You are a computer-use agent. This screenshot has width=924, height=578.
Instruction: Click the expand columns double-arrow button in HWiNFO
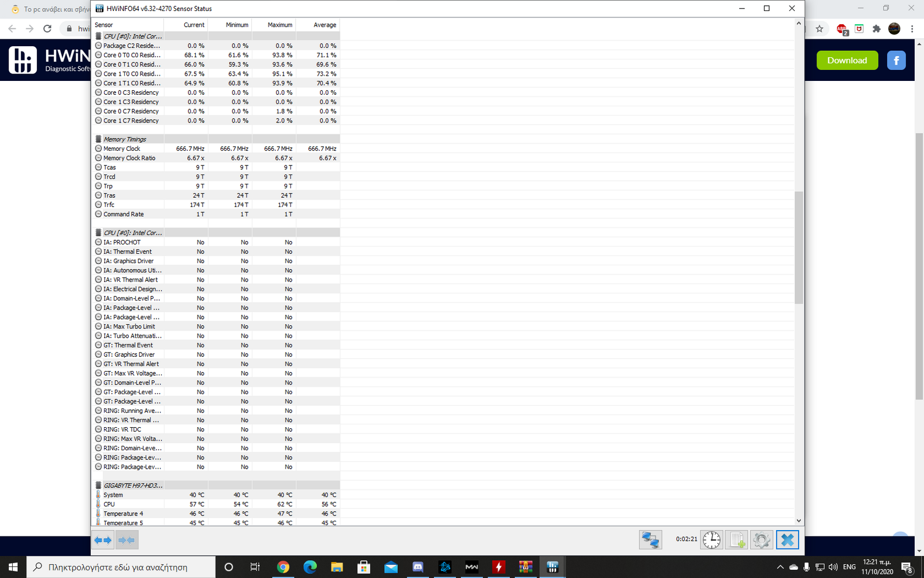pos(103,540)
